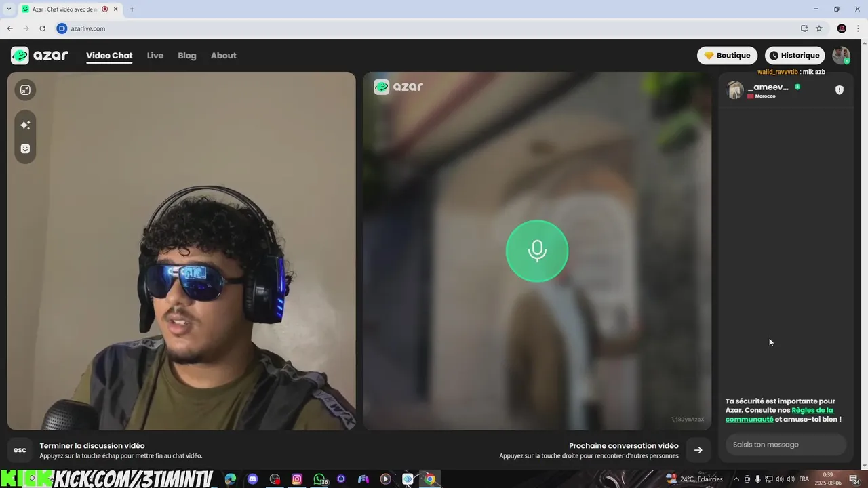Open Microsoft Edge from the taskbar
Viewport: 868px width, 488px height.
pyautogui.click(x=231, y=479)
